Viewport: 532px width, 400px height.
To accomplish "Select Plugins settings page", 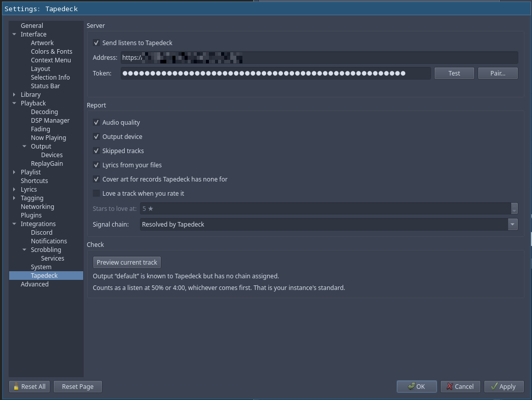I will [31, 215].
